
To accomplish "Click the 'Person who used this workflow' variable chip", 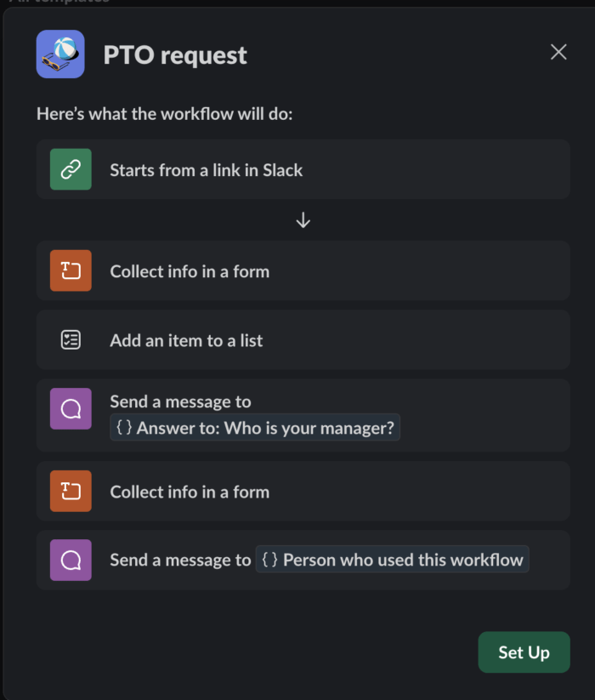I will point(392,560).
